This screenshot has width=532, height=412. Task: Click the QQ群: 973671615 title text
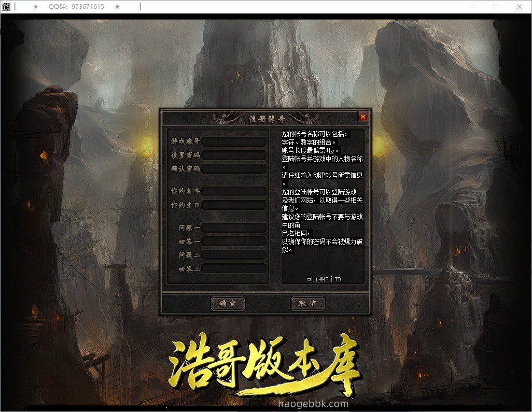(x=76, y=6)
